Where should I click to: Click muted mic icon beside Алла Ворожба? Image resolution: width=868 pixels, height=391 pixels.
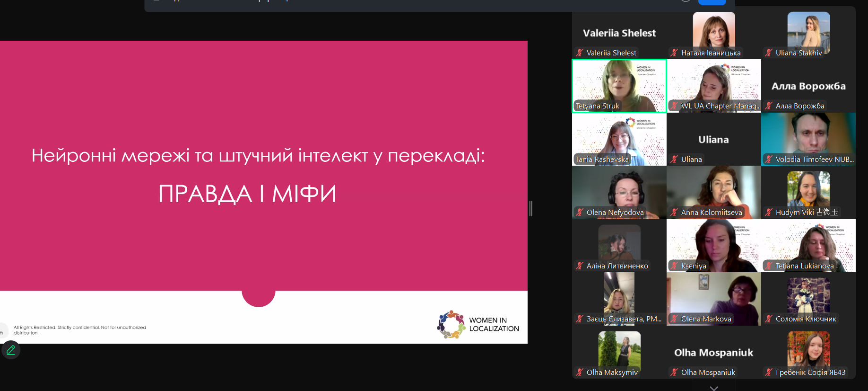[x=769, y=106]
